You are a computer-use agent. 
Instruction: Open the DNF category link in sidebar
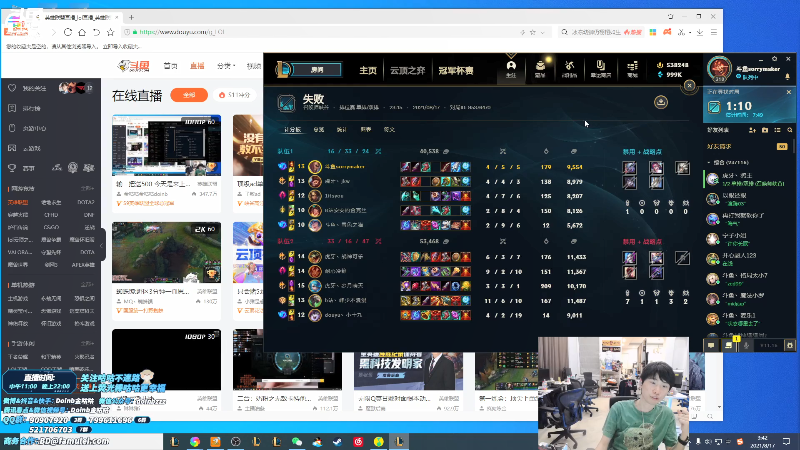coord(90,215)
